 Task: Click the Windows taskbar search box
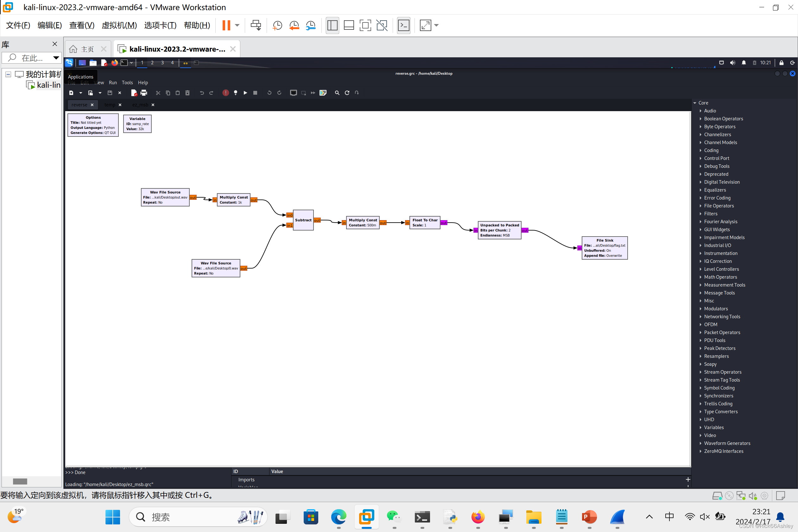(x=198, y=516)
